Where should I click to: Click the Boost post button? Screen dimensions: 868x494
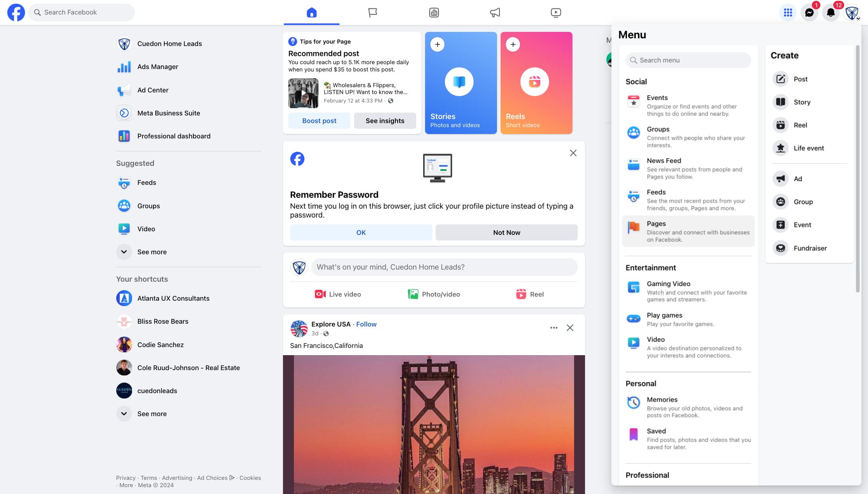[x=319, y=121]
